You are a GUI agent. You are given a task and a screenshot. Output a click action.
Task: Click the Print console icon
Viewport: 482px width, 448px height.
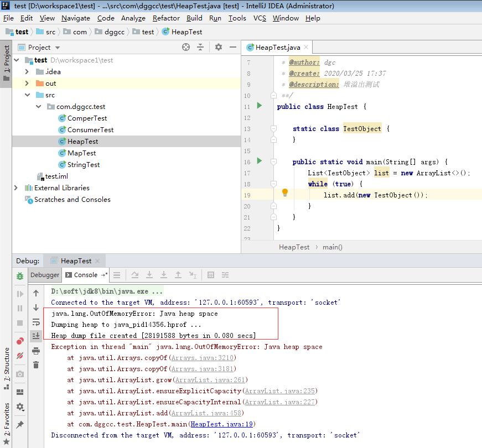click(x=36, y=351)
